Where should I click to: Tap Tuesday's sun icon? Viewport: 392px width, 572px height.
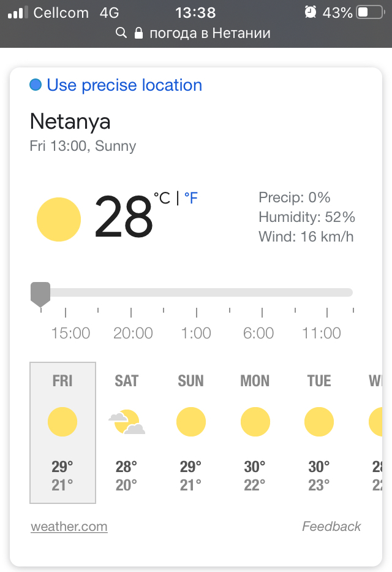pyautogui.click(x=319, y=422)
